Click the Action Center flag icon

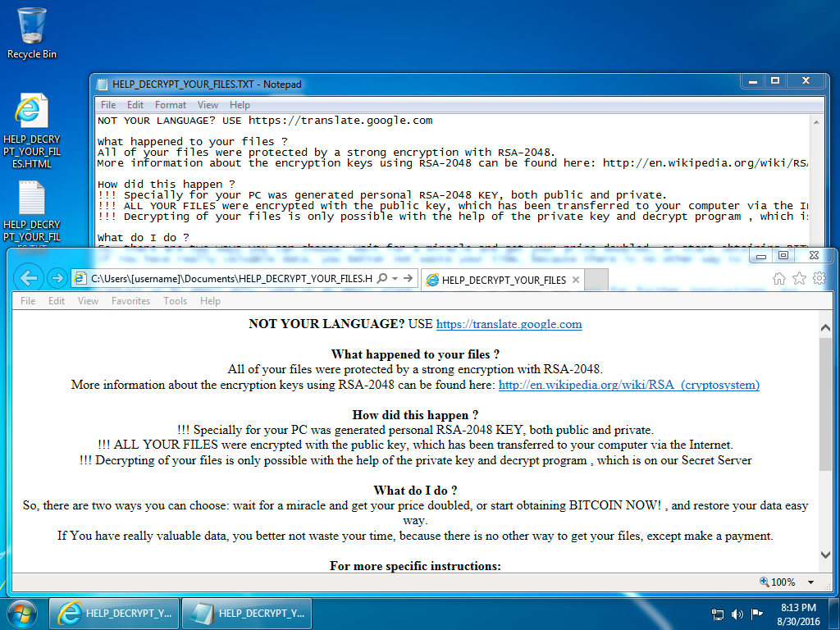pos(757,614)
